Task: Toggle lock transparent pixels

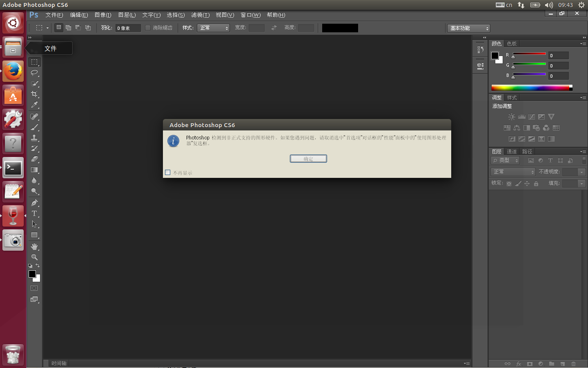Action: 509,184
